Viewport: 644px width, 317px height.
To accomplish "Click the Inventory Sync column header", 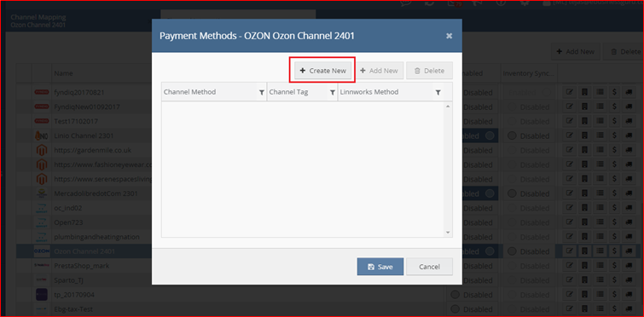I will (x=530, y=73).
